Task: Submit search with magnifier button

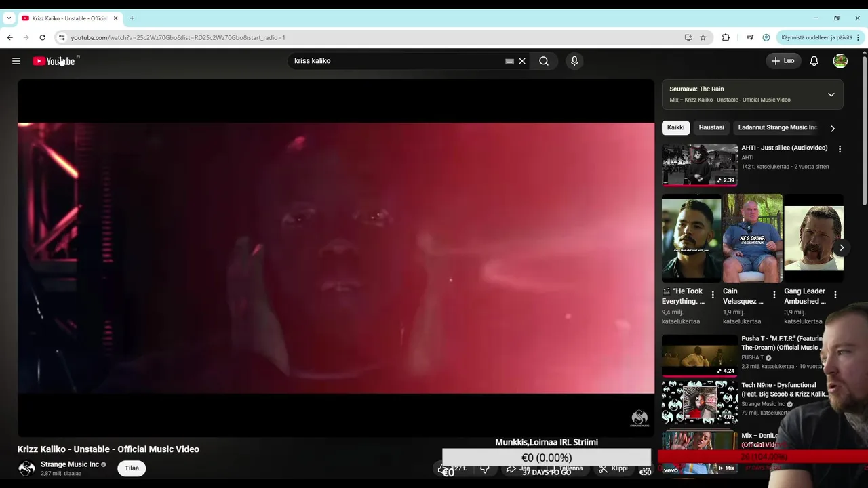Action: click(x=544, y=61)
